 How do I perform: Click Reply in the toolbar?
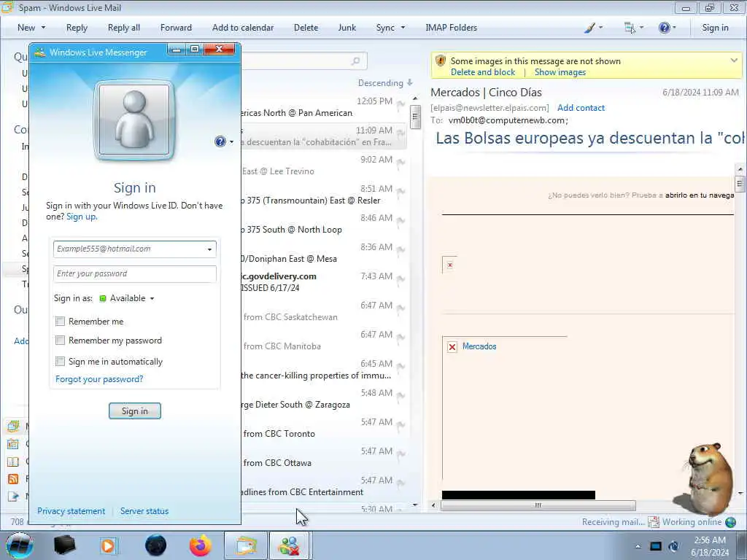(77, 28)
